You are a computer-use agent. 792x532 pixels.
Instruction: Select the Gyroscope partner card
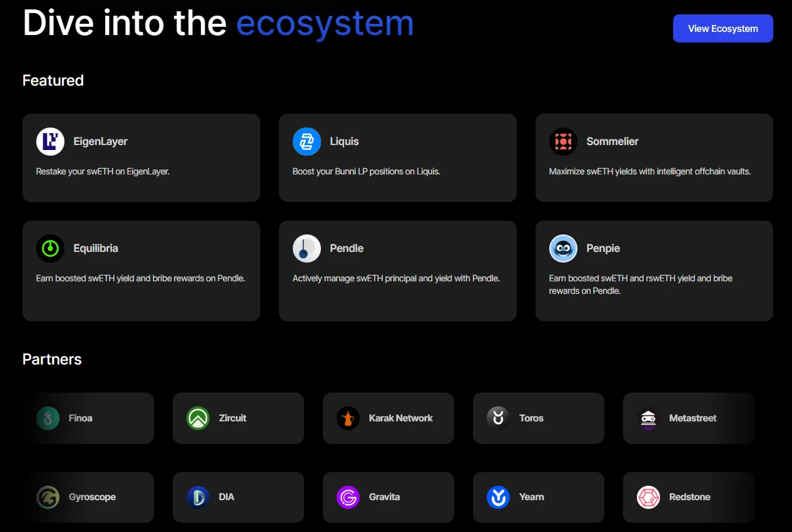click(x=88, y=497)
